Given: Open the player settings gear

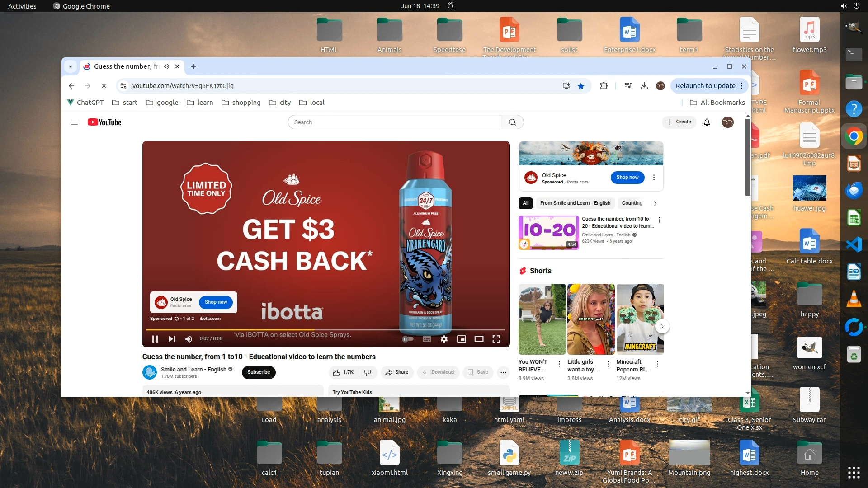Looking at the screenshot, I should (444, 339).
